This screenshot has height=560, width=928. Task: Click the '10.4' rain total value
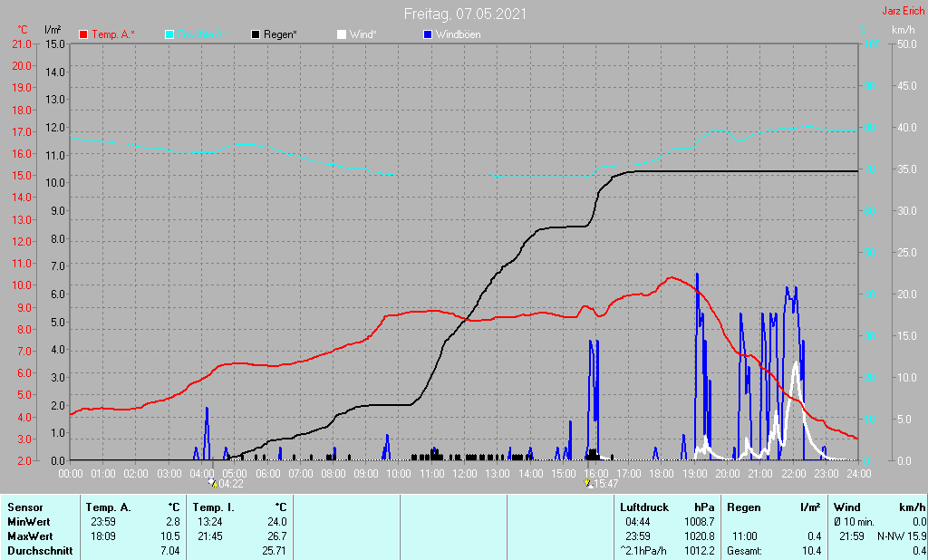[811, 551]
